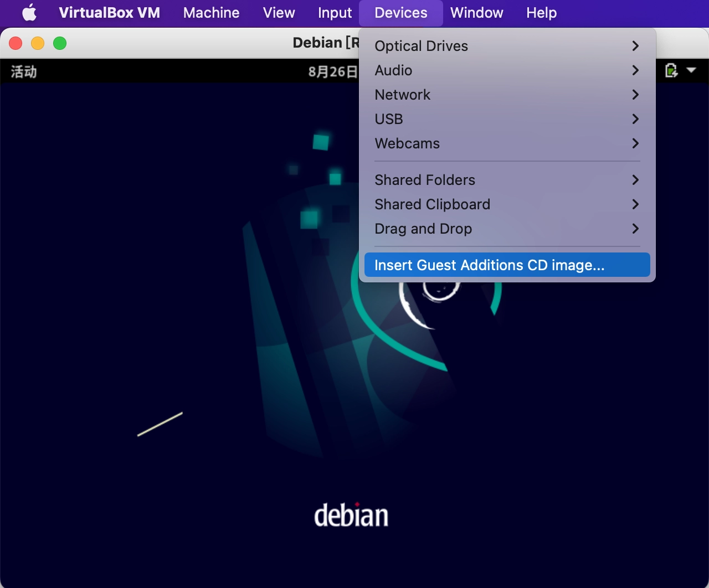Open the VirtualBox VM application menu
709x588 pixels.
[x=109, y=12]
